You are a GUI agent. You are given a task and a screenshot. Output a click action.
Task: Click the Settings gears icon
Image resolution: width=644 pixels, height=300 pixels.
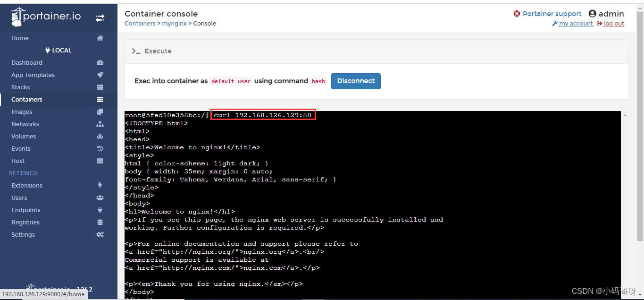coord(100,235)
